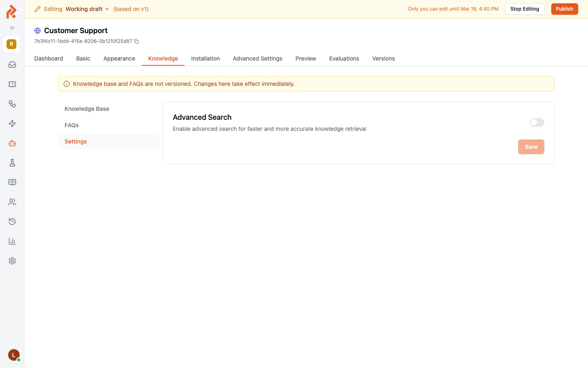Viewport: 588px width, 368px height.
Task: Click the history clock icon
Action: pyautogui.click(x=12, y=221)
